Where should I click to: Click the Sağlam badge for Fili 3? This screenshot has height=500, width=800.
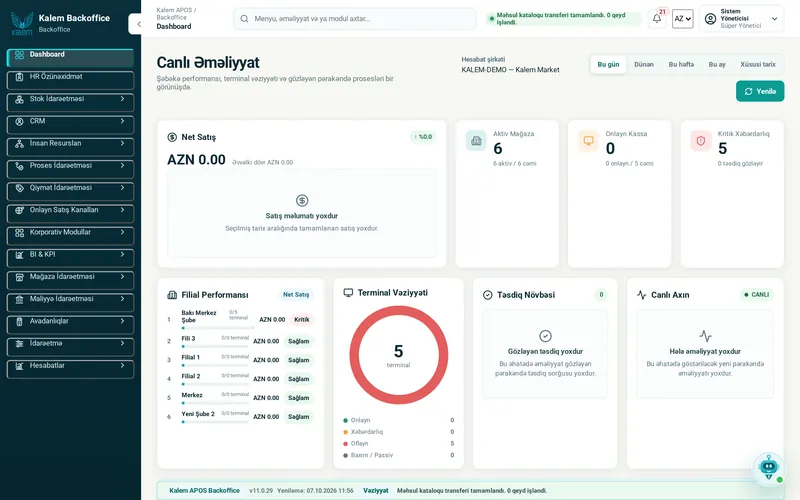[x=298, y=341]
